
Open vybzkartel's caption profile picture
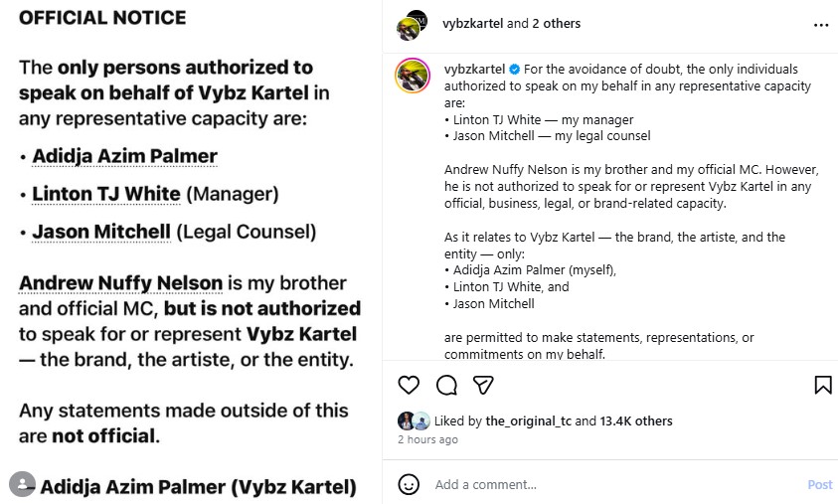pos(413,76)
